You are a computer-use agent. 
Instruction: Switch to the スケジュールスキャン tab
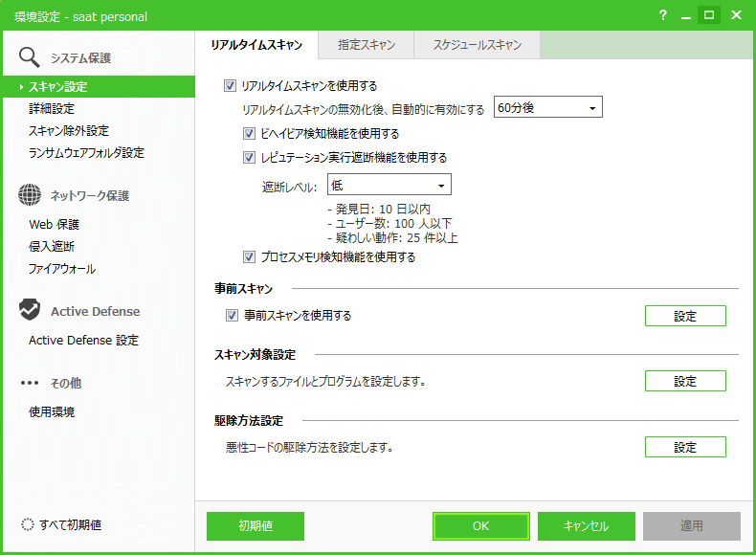pos(477,45)
